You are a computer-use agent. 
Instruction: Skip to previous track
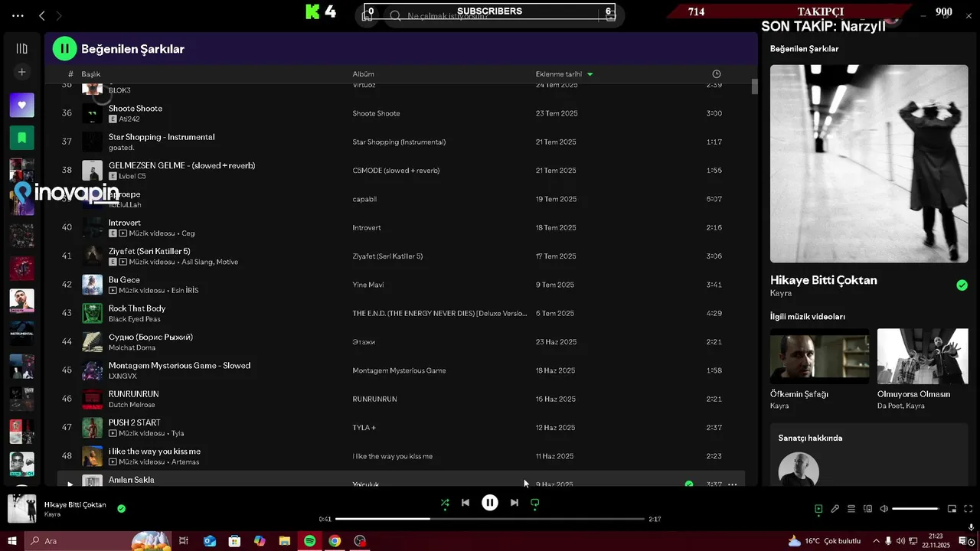[x=465, y=503]
